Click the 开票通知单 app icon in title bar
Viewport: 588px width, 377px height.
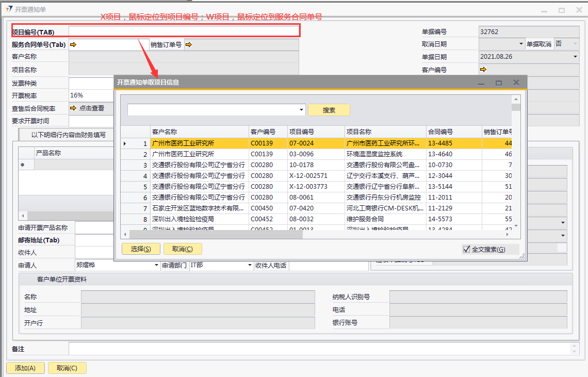pos(9,9)
